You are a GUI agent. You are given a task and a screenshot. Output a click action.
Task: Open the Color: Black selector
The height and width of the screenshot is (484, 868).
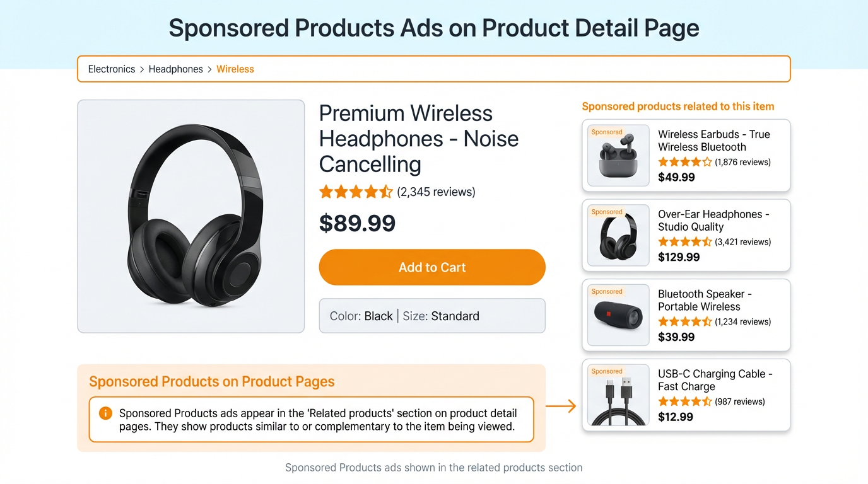coord(362,316)
